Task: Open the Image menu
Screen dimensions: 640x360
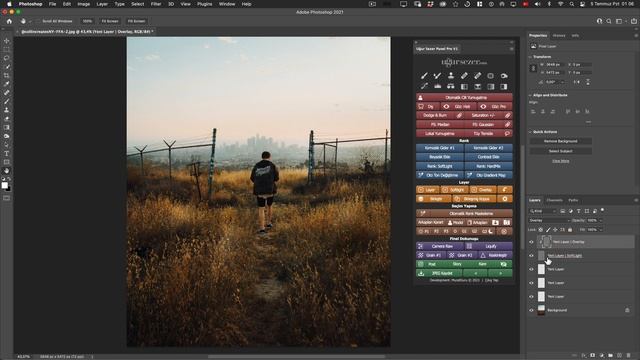Action: (84, 4)
